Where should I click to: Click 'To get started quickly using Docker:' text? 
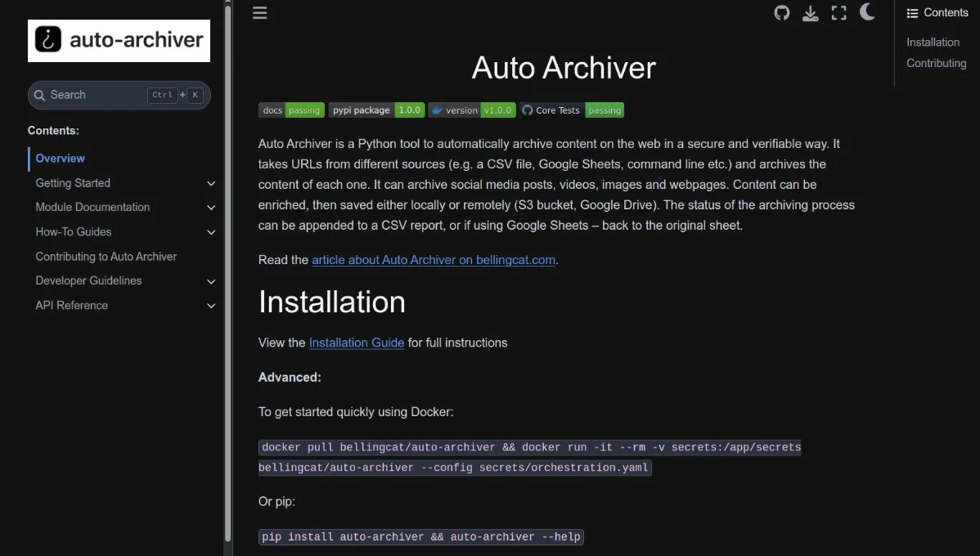pyautogui.click(x=356, y=412)
